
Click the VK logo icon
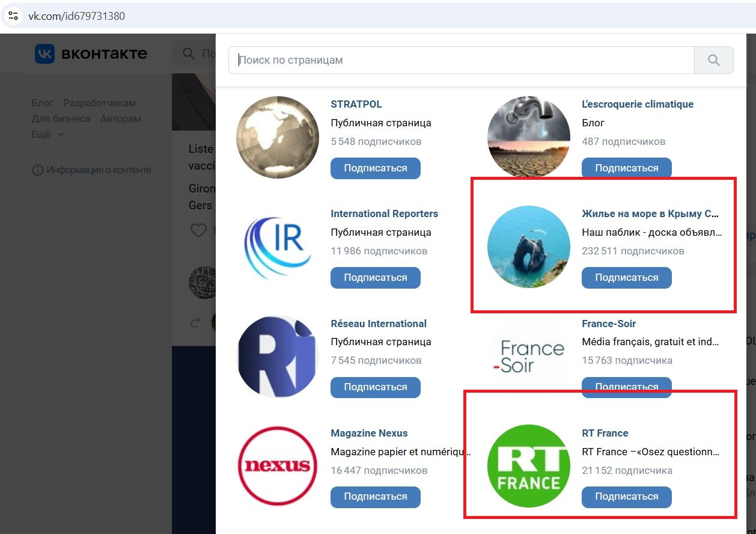[45, 54]
